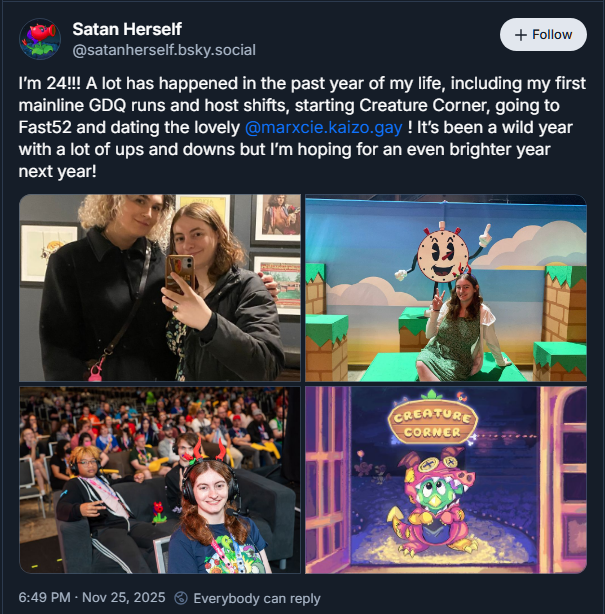605x614 pixels.
Task: Click the Satan Herself display name
Action: [127, 29]
